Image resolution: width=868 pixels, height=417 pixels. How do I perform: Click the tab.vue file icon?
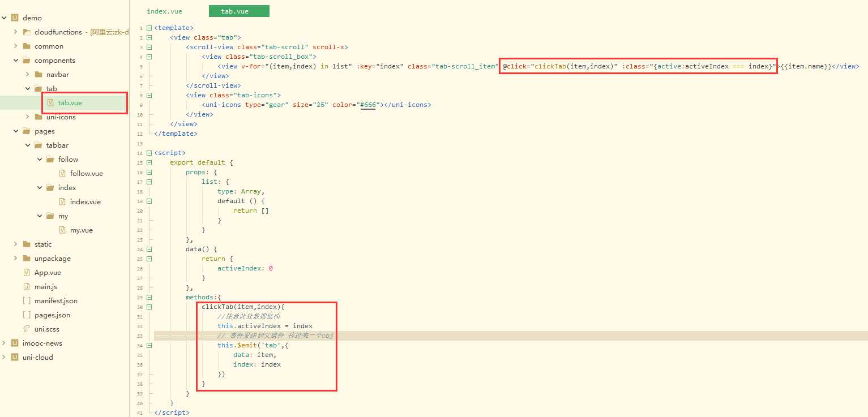pos(50,103)
